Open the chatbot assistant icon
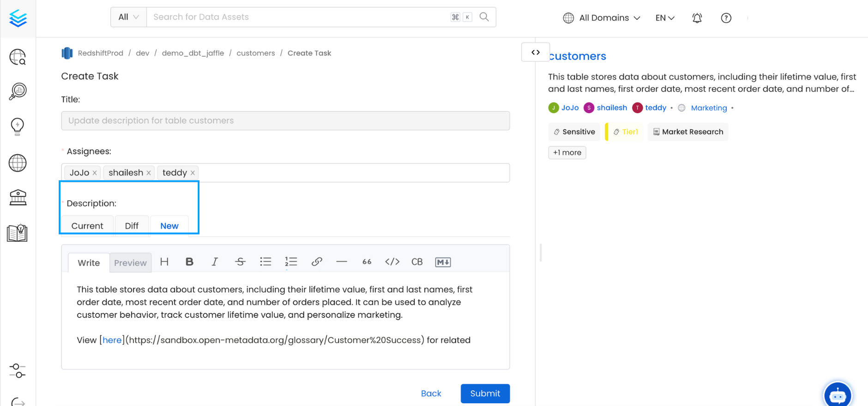This screenshot has height=406, width=868. pyautogui.click(x=838, y=395)
